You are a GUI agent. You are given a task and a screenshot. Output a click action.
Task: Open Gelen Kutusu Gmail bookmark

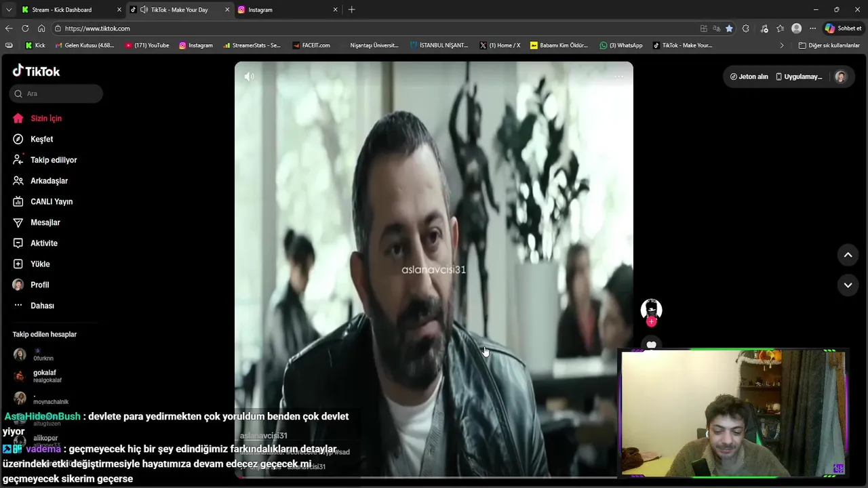click(x=84, y=45)
